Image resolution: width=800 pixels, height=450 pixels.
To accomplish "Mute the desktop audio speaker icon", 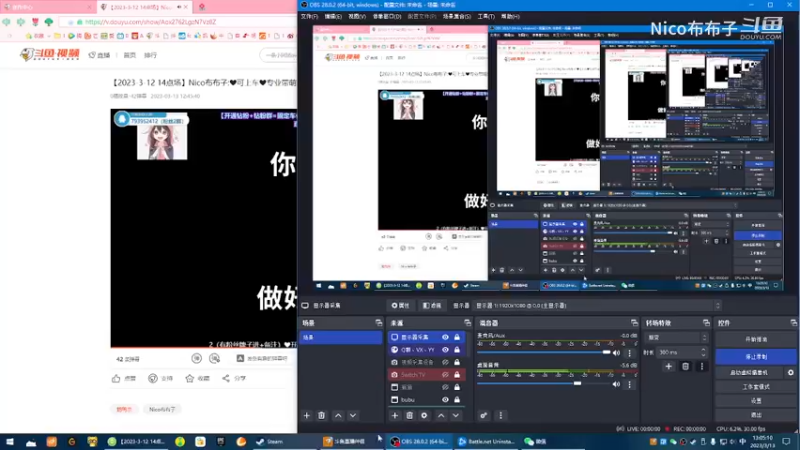I will pos(616,384).
